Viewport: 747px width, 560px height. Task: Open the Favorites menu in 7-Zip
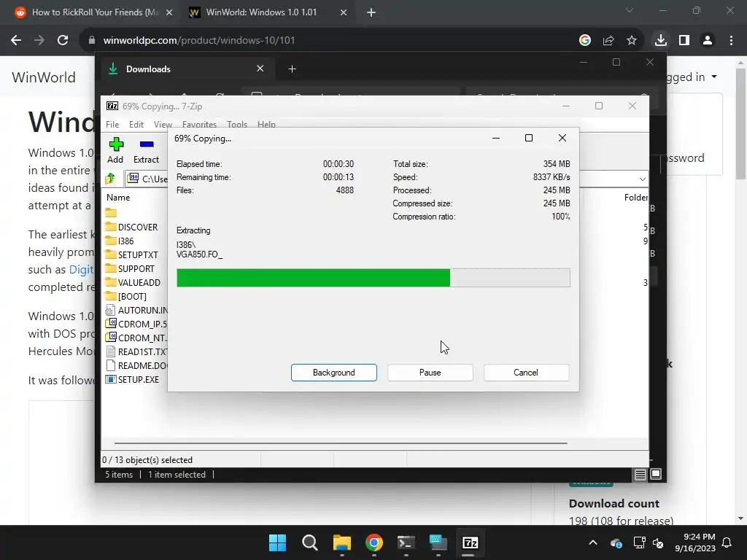point(199,124)
